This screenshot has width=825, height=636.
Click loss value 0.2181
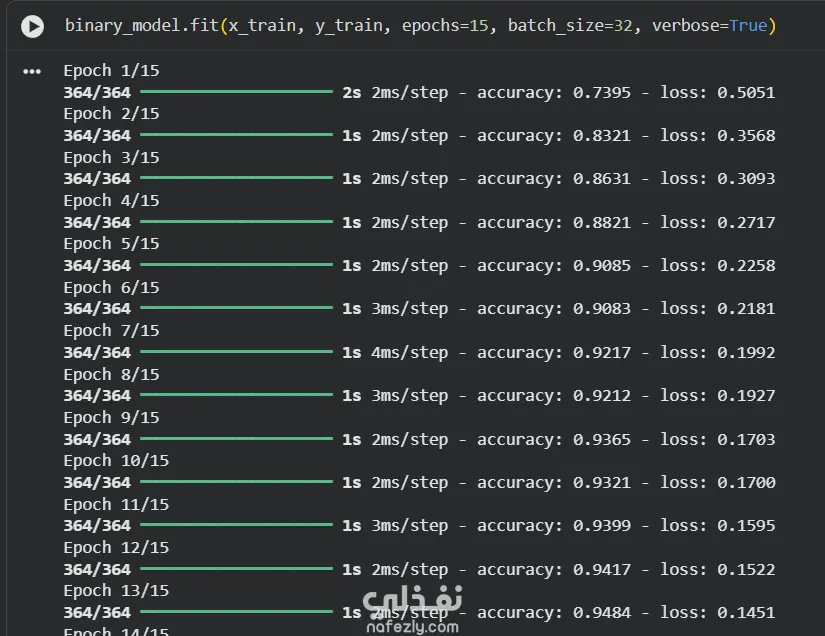(x=746, y=309)
